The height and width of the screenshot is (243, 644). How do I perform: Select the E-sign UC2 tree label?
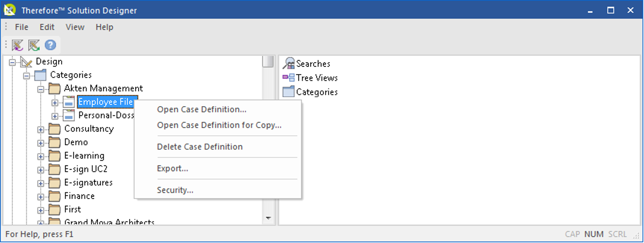click(x=86, y=169)
